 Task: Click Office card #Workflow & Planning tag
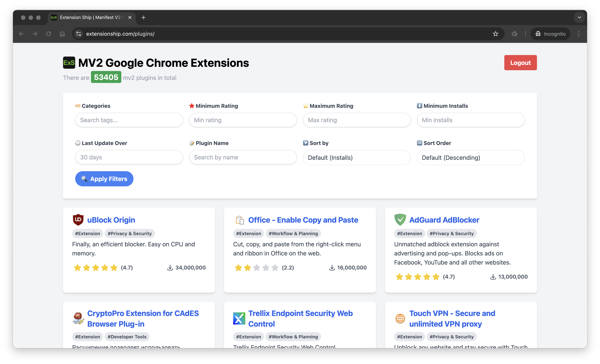pyautogui.click(x=293, y=233)
